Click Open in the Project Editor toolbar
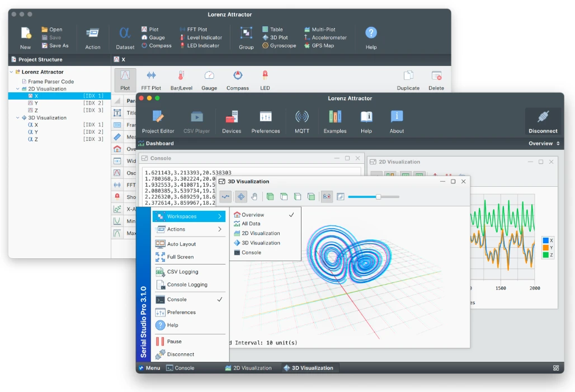This screenshot has width=575, height=392. tap(51, 29)
